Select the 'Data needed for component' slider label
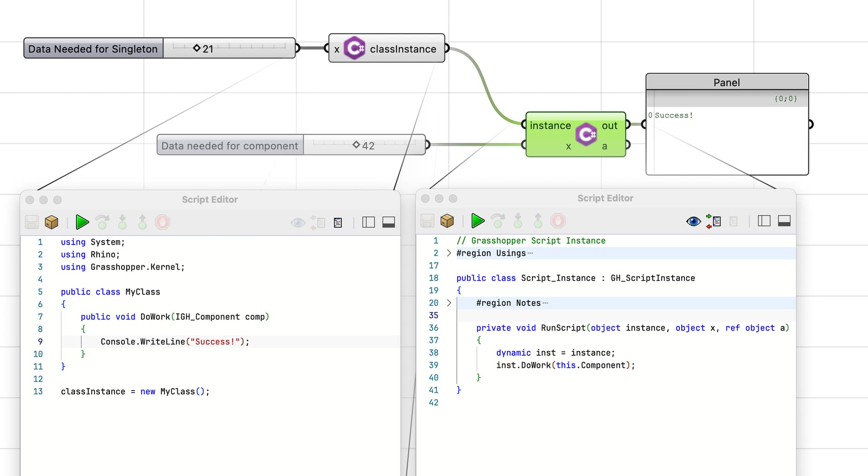 coord(230,145)
